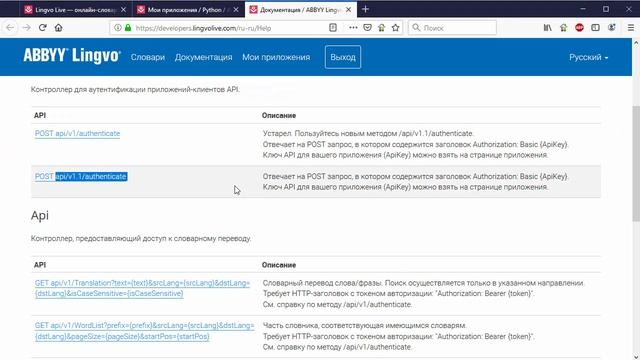
Task: Open the Firefox hamburger menu
Action: point(631,28)
